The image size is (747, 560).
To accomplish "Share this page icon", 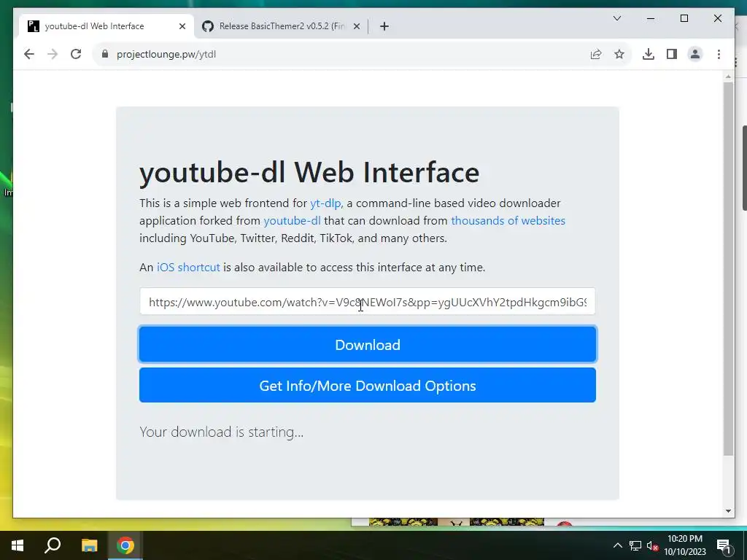I will pos(596,54).
